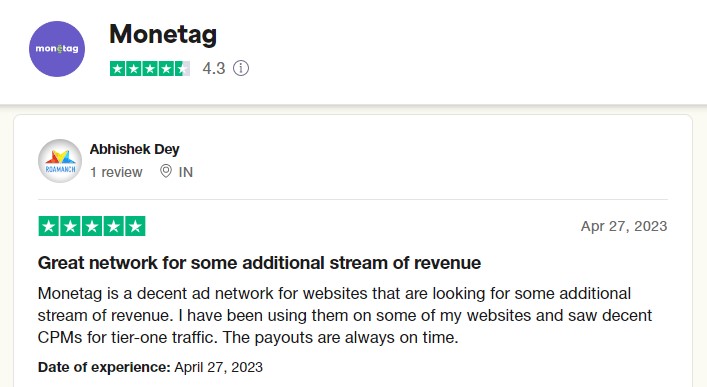Viewport: 707px width, 387px height.
Task: Click the Apr 27, 2023 review date
Action: click(624, 226)
